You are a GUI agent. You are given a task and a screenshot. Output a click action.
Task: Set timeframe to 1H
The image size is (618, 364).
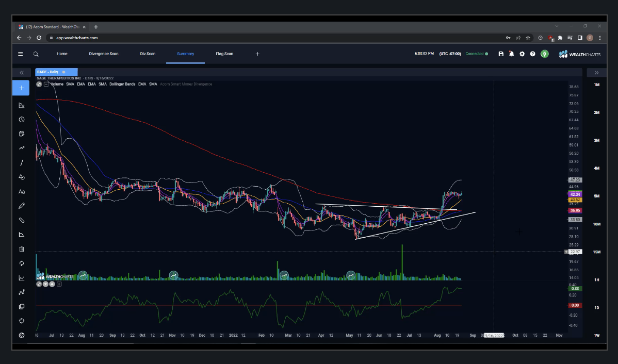597,279
